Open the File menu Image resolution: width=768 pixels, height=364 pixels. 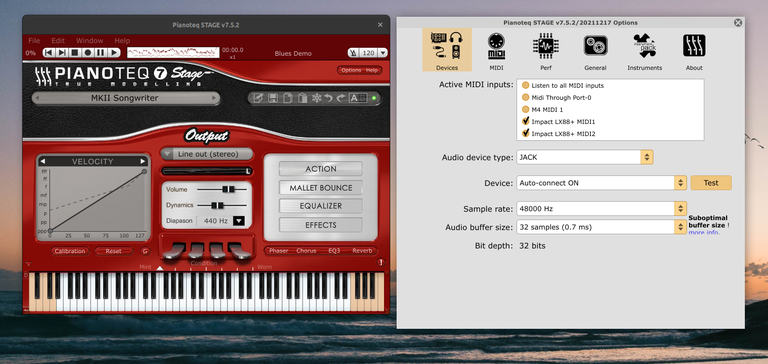34,41
